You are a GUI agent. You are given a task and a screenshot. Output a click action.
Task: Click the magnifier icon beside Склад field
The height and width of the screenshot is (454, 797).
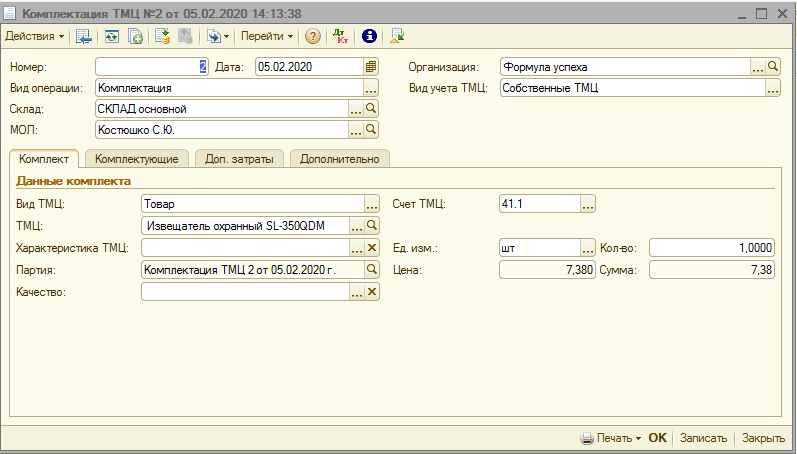click(x=371, y=108)
